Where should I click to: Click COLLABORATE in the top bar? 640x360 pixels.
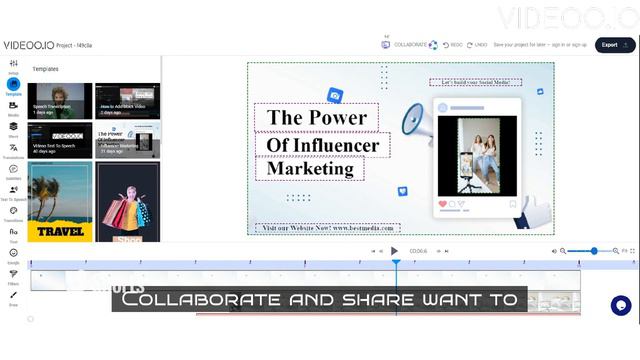tap(410, 44)
